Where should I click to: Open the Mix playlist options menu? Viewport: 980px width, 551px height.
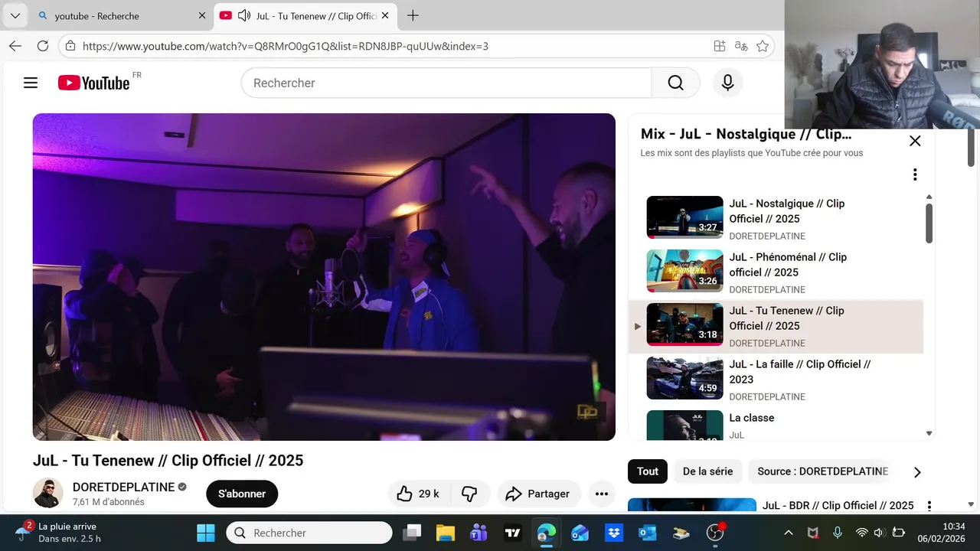click(914, 174)
